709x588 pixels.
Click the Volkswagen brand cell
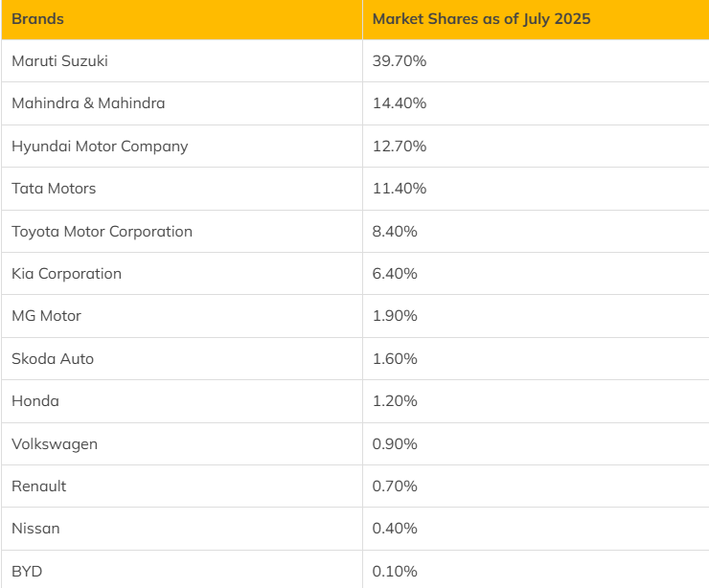(x=55, y=444)
